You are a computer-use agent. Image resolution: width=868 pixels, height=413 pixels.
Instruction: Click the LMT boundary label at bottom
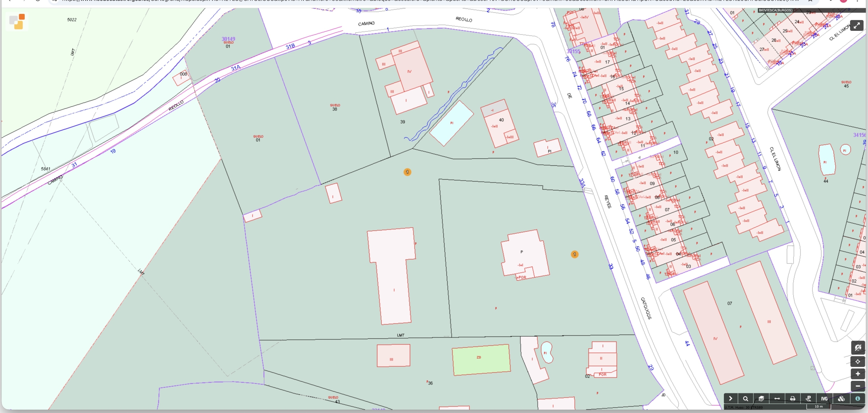click(400, 335)
